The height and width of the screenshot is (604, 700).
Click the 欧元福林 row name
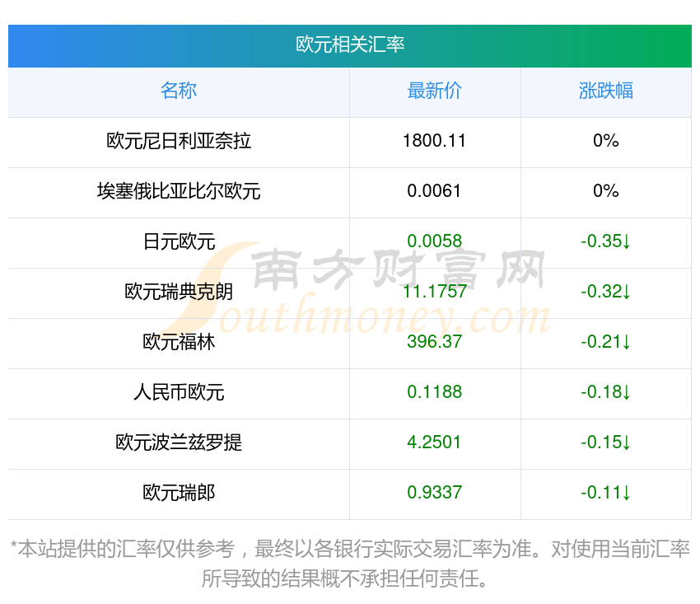click(179, 342)
